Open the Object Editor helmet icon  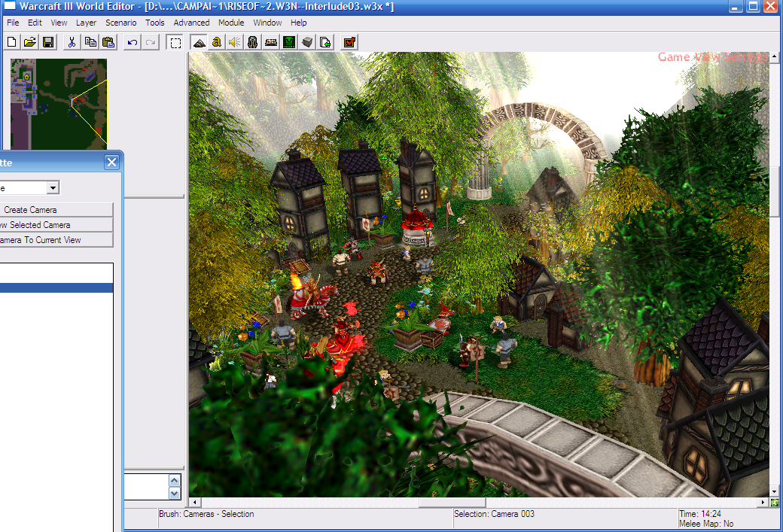pos(253,42)
